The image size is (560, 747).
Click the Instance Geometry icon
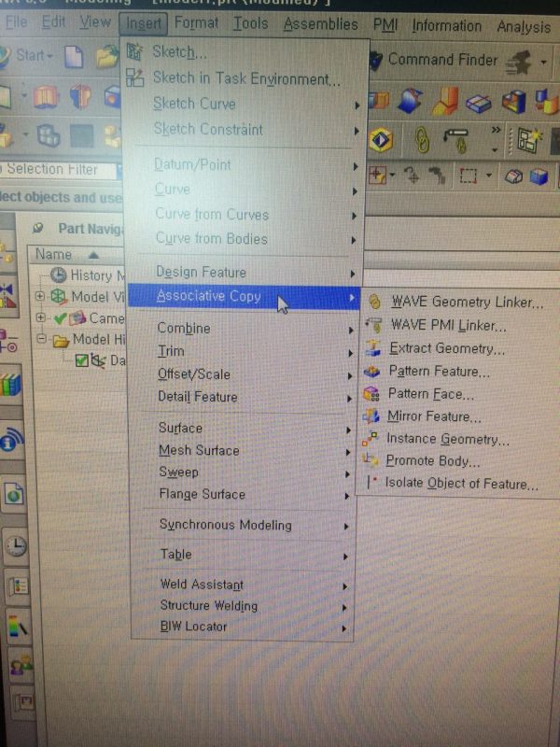pos(370,438)
